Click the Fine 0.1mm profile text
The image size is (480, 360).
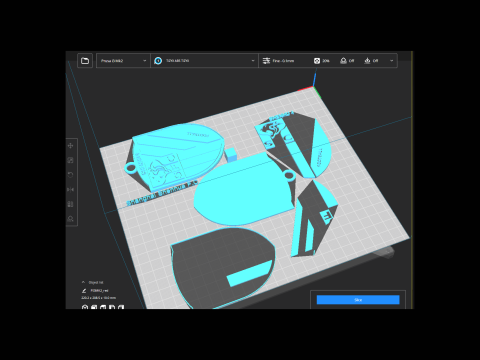[283, 61]
